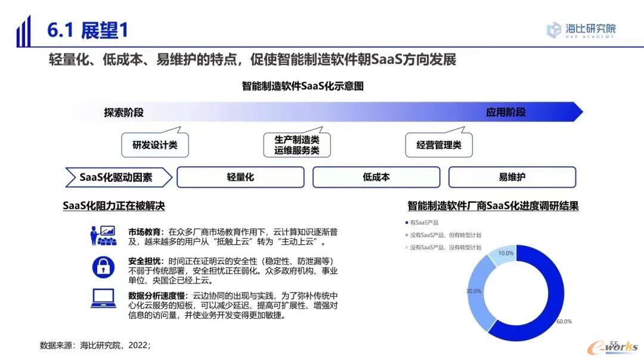Click the 有SaaS产品 legend text
The width and height of the screenshot is (644, 361).
pyautogui.click(x=425, y=223)
